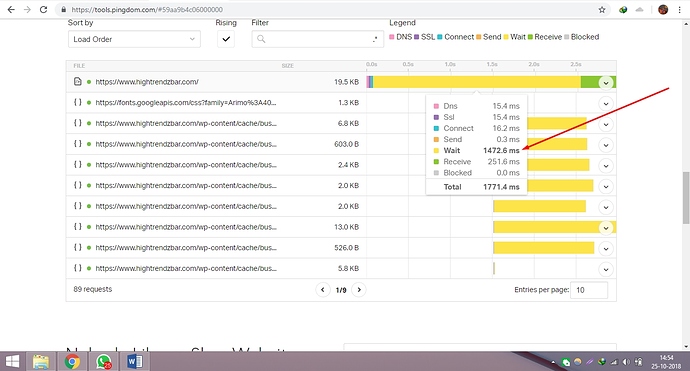The height and width of the screenshot is (371, 690).
Task: Open WhatsApp from the taskbar
Action: tap(104, 362)
